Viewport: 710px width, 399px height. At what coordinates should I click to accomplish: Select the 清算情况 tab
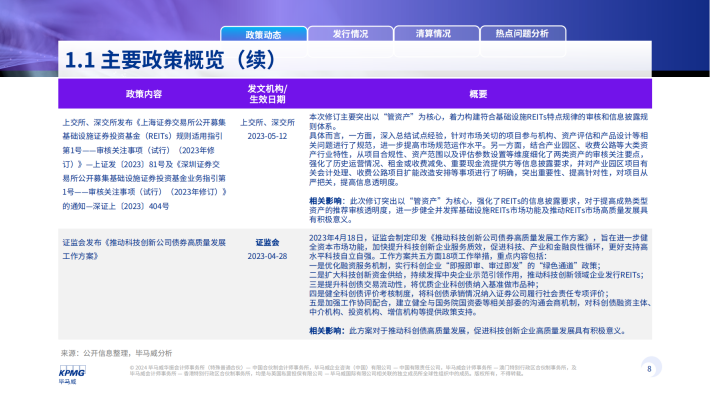point(433,34)
